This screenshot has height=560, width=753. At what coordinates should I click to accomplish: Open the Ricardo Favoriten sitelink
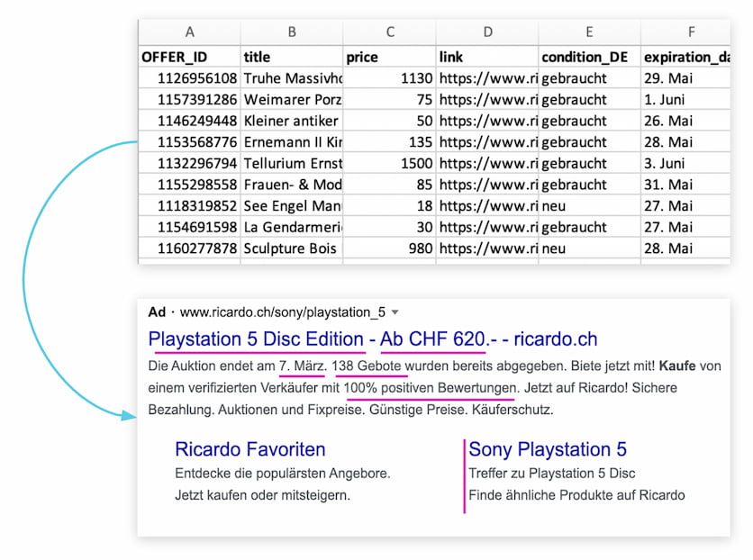click(x=250, y=449)
